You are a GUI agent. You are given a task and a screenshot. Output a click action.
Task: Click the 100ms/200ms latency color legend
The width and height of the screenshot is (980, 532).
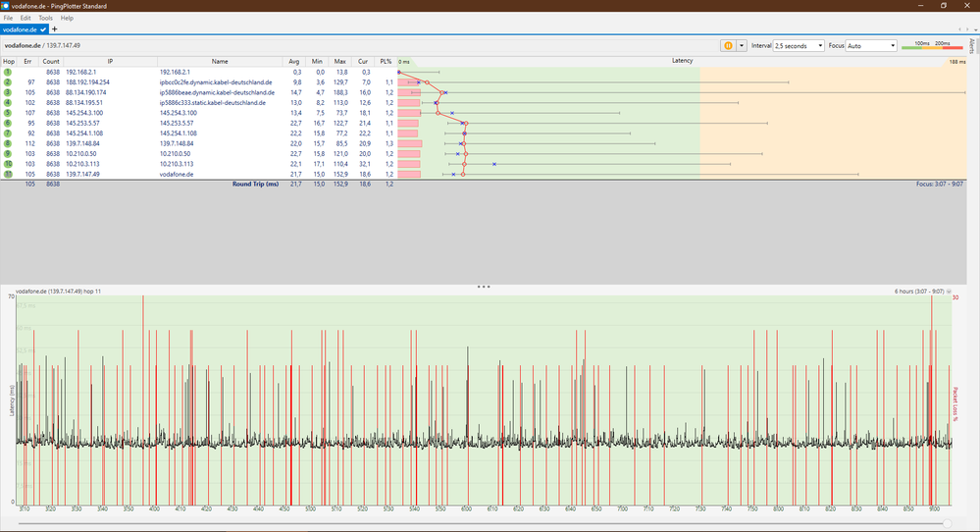(932, 45)
